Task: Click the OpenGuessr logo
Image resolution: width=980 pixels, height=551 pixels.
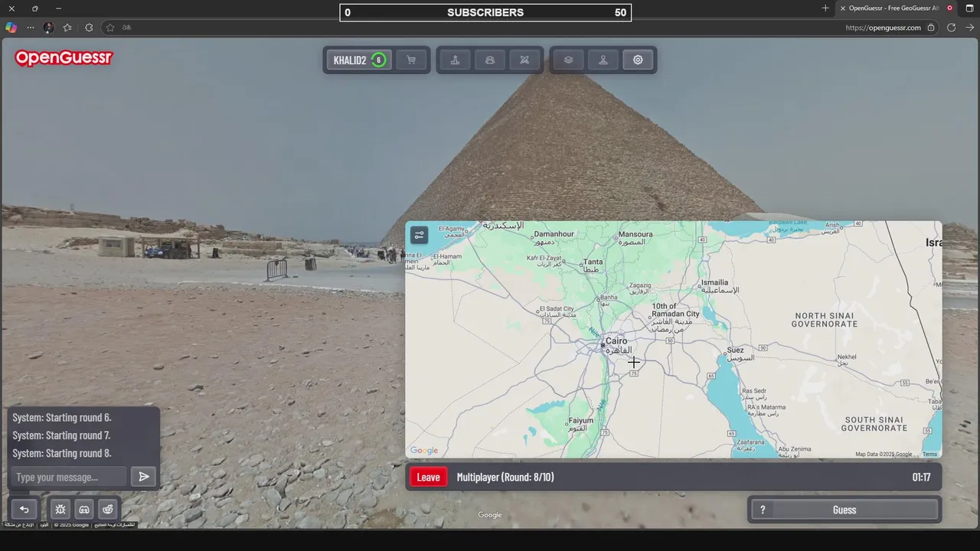Action: click(x=64, y=58)
